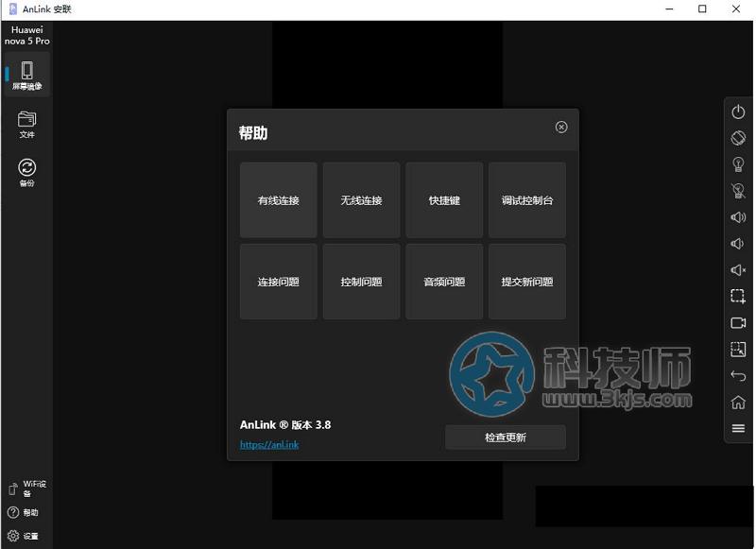Open the submit new issue (提交新问题) tile
Screen dimensions: 756x549
click(x=527, y=282)
